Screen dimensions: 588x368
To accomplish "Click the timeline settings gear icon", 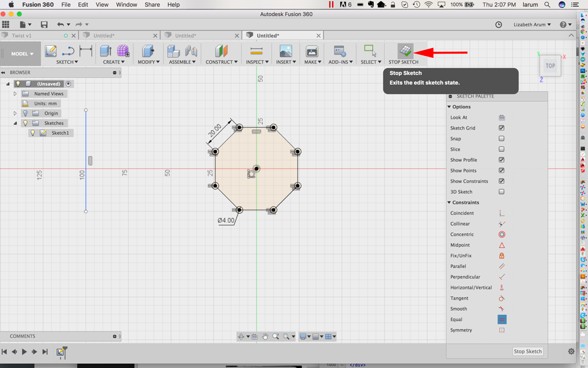I will (x=571, y=352).
